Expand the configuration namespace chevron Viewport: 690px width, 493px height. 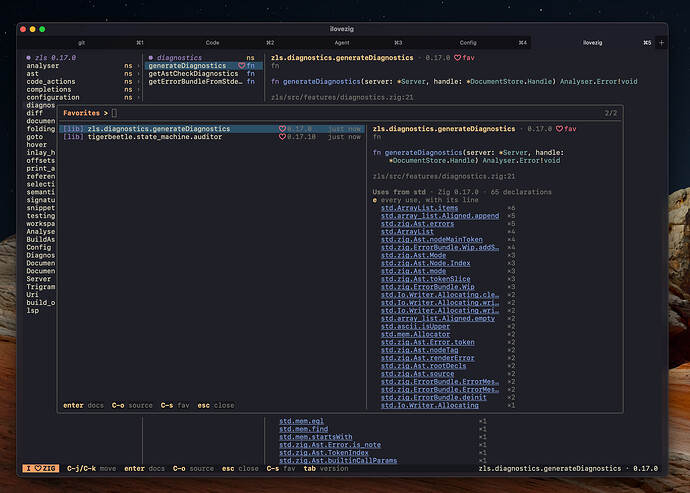139,98
